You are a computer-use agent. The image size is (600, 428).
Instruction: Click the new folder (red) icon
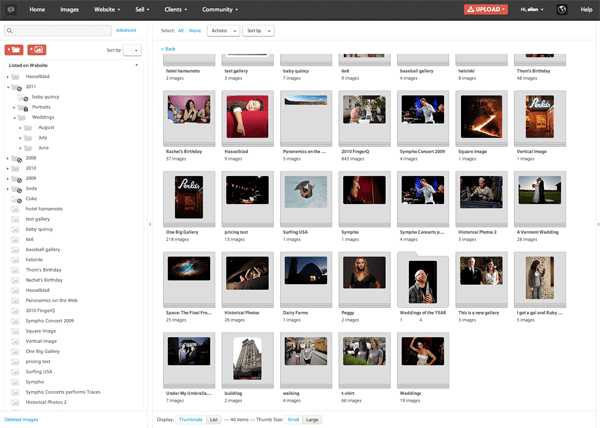[14, 49]
